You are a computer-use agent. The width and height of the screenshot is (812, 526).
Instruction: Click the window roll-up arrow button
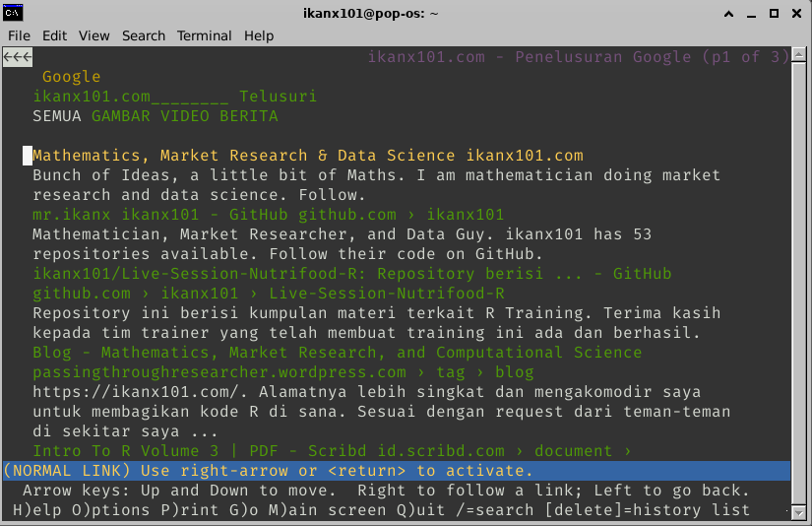pos(728,14)
